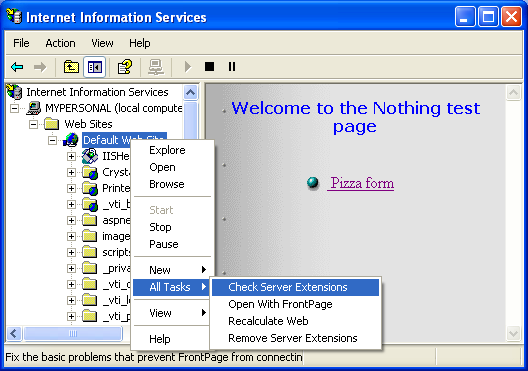Screen dimensions: 528x371
Task: Click the Start item play icon
Action: click(x=188, y=67)
